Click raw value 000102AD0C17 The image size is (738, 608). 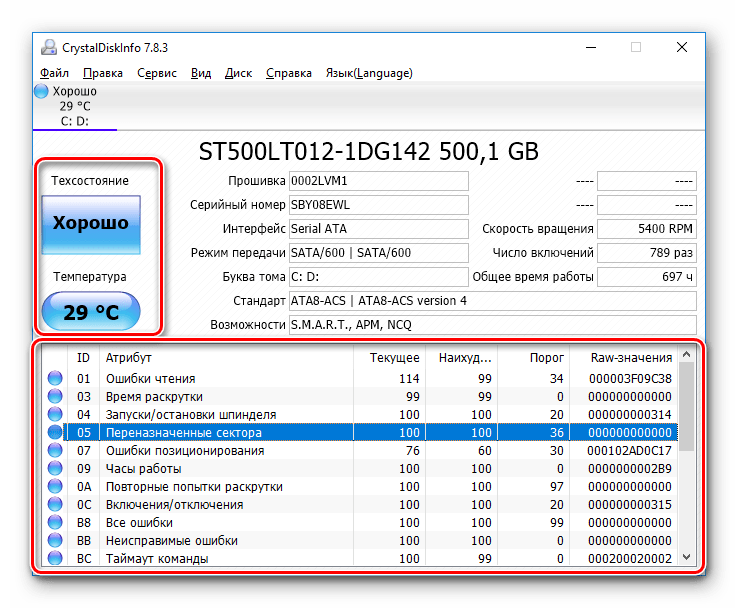(629, 450)
